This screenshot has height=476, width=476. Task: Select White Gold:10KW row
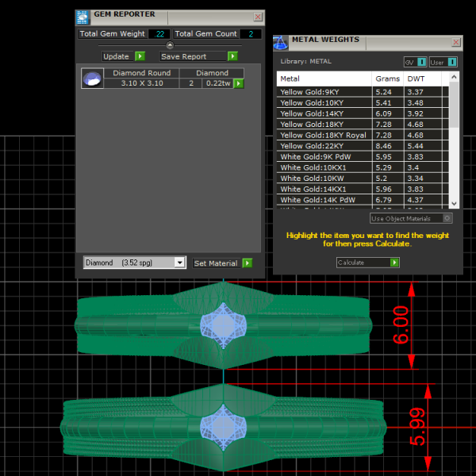coord(325,178)
